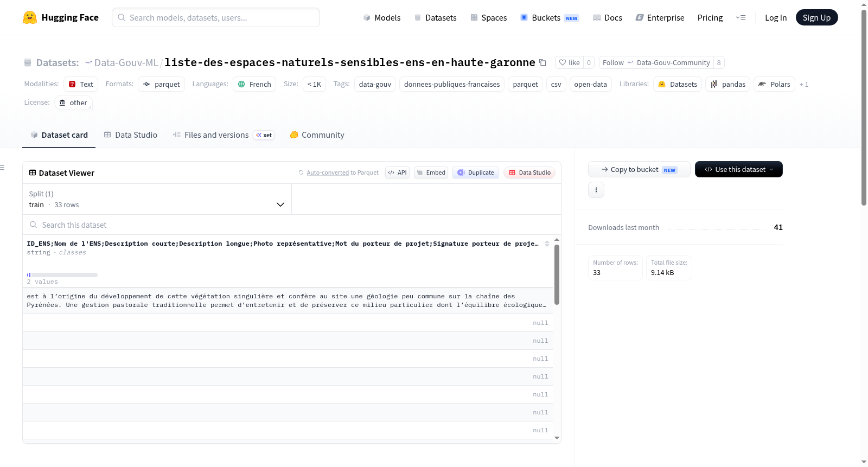Open Use this dataset dropdown

[x=738, y=169]
